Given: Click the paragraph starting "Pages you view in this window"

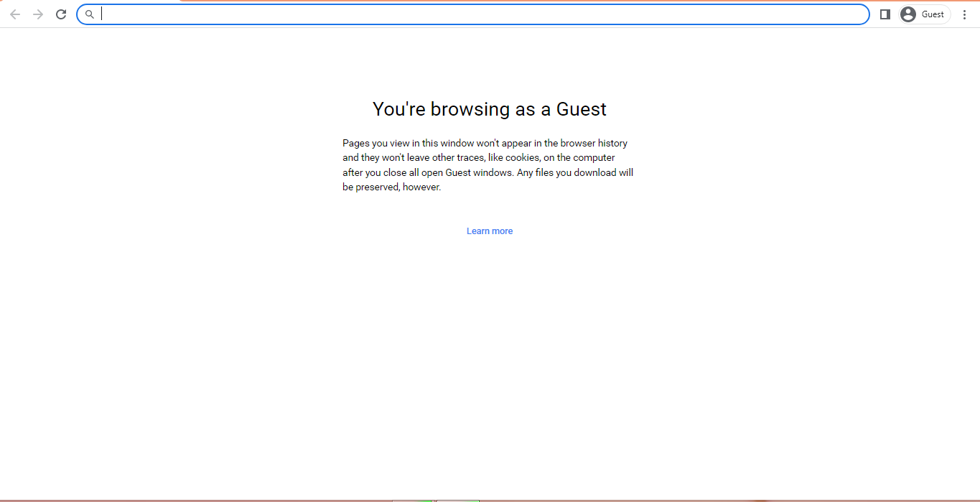Looking at the screenshot, I should [x=488, y=165].
